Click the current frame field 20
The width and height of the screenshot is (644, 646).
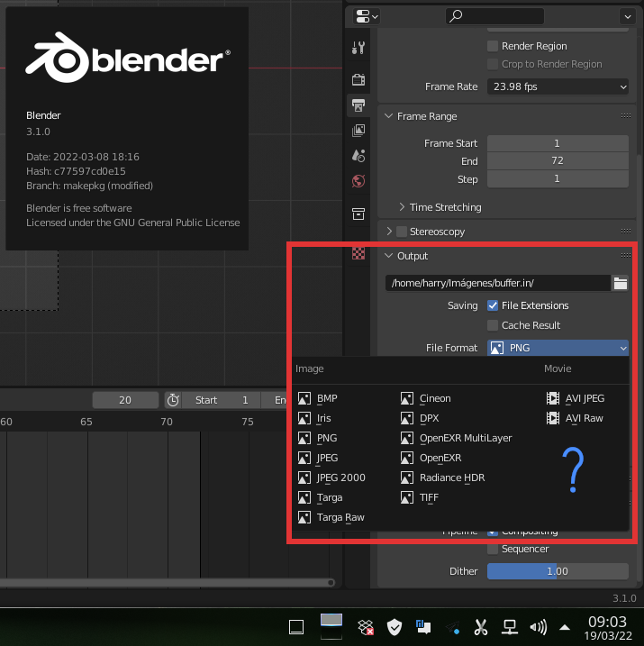(125, 400)
